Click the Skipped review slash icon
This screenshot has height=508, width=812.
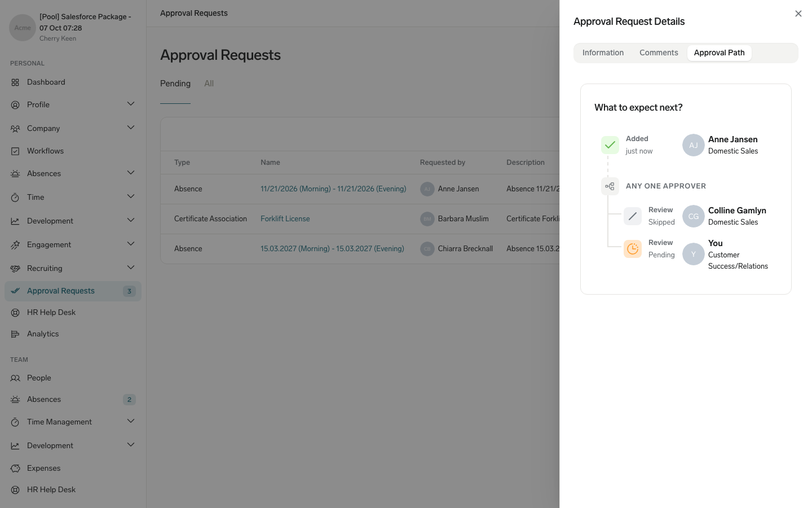tap(633, 216)
